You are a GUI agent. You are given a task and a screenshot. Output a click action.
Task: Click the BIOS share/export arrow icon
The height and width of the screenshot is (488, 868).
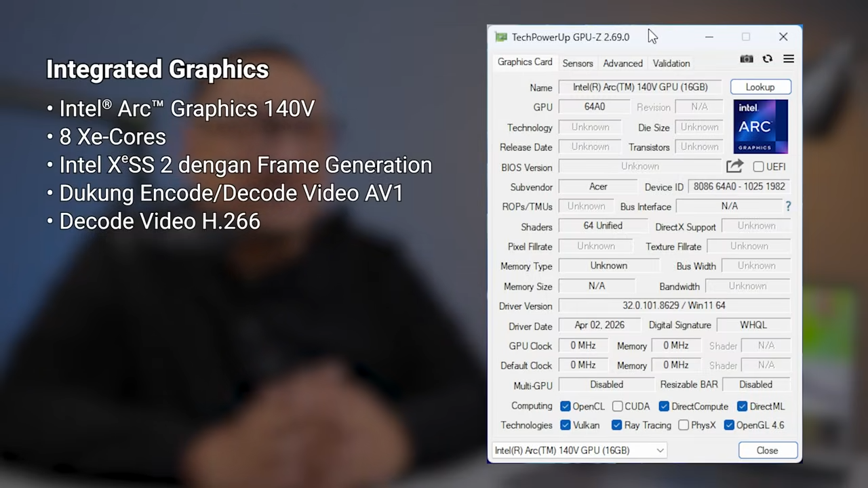(x=734, y=166)
